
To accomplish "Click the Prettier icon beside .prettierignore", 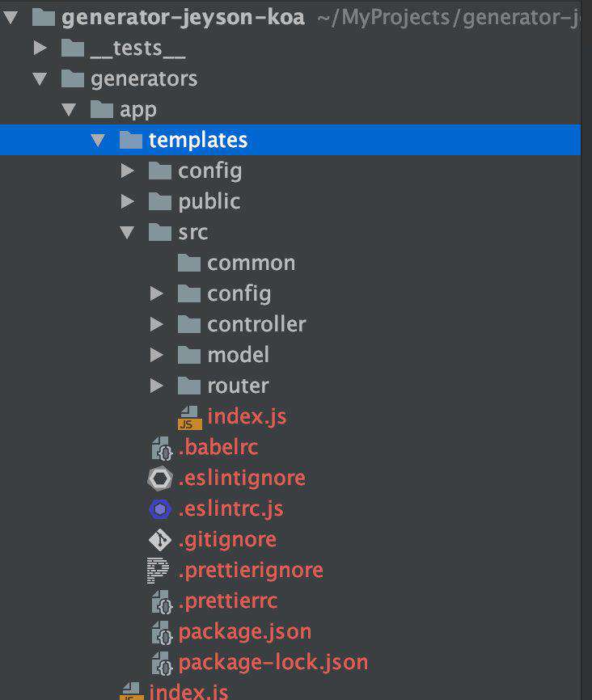I will 159,570.
